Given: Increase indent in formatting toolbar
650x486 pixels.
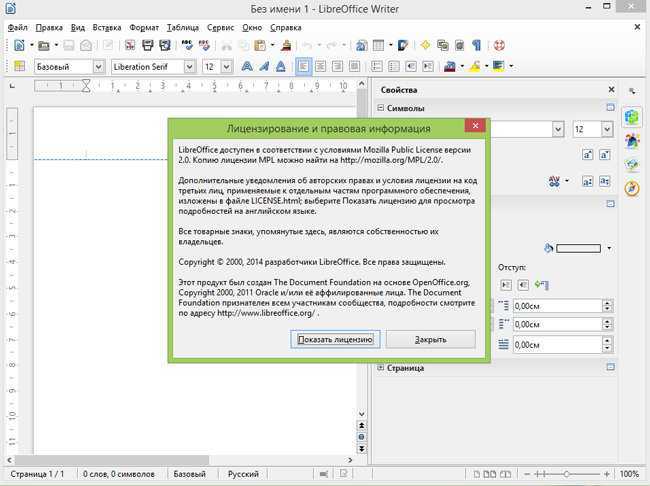Looking at the screenshot, I should (x=427, y=66).
